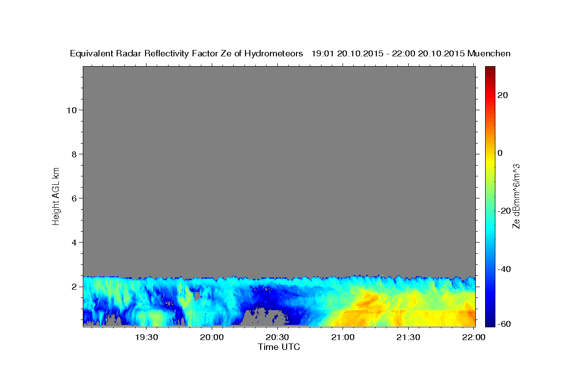The height and width of the screenshot is (392, 588).
Task: Click the gray no-data area of the plot
Action: pos(279,171)
